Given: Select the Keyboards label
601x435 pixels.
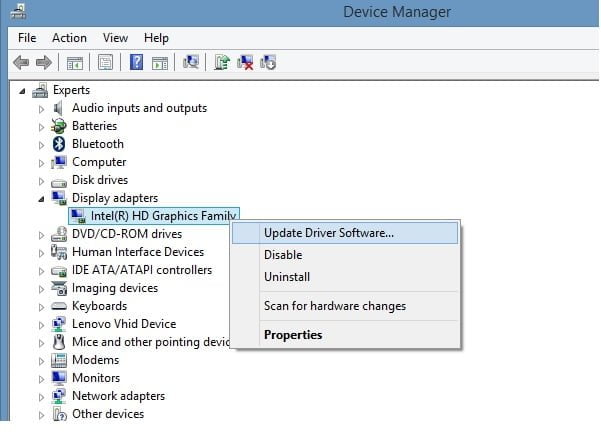Looking at the screenshot, I should click(99, 306).
